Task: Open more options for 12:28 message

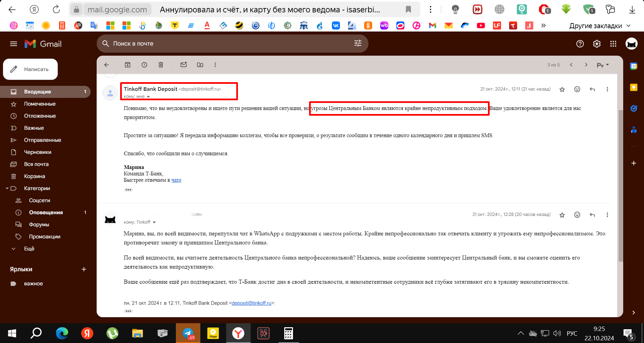Action: click(x=607, y=215)
